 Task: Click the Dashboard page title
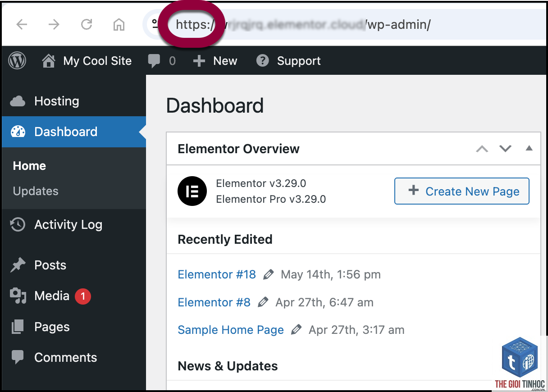coord(215,106)
